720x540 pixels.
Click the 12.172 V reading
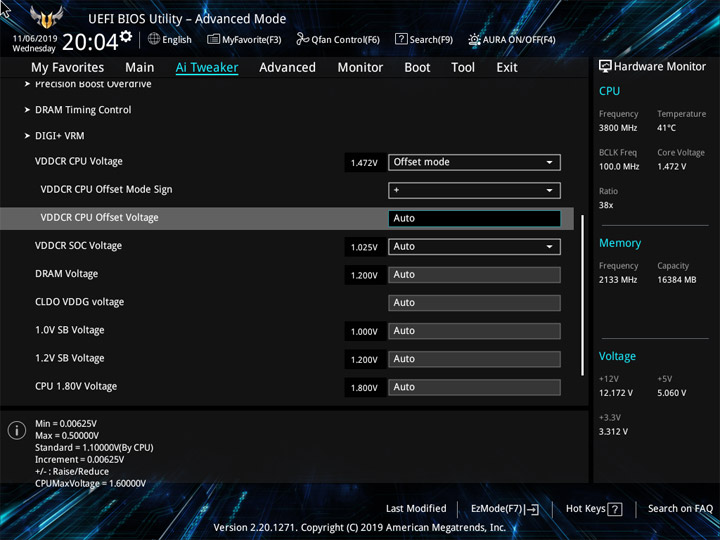tap(616, 393)
